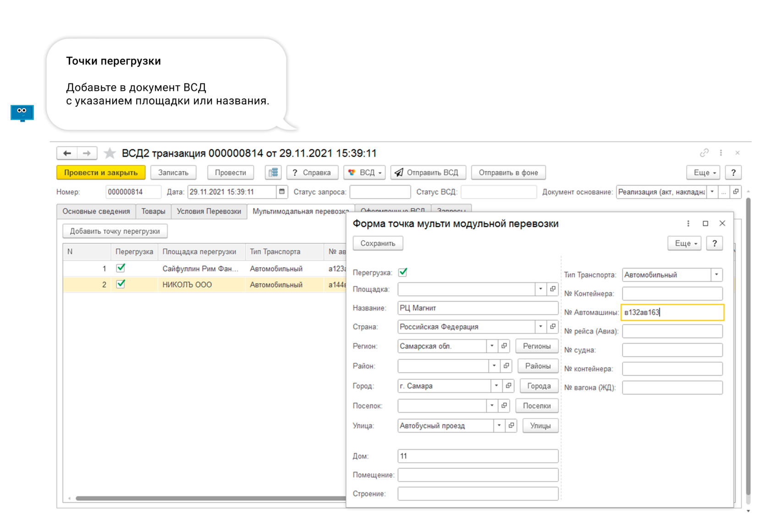This screenshot has width=770, height=532.
Task: Open dialog three-dot options menu
Action: point(688,223)
